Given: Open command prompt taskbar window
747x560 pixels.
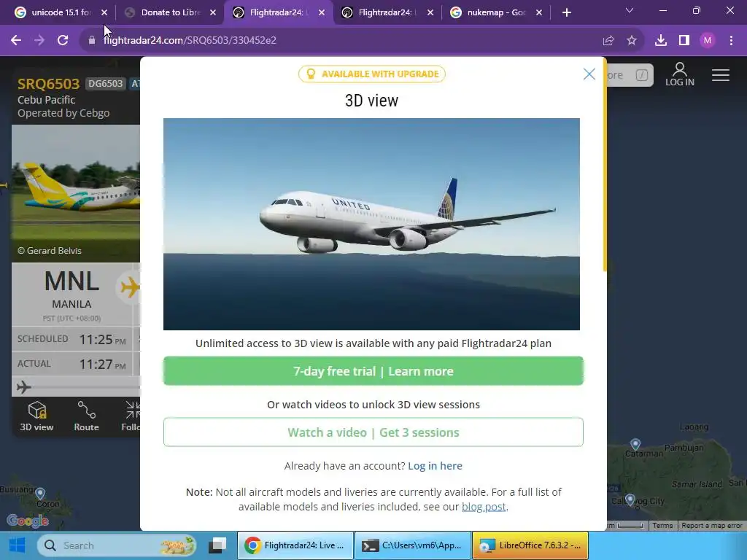Looking at the screenshot, I should tap(413, 545).
